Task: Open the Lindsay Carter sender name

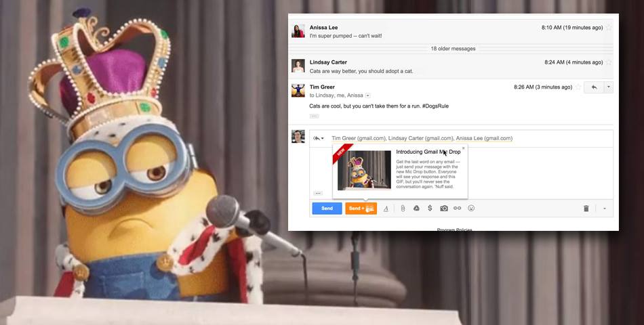Action: [x=328, y=62]
